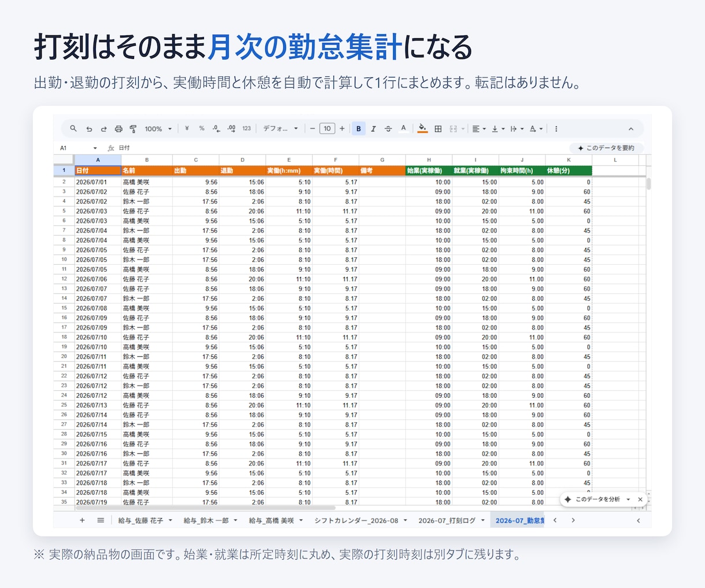Undo the last action
Viewport: 705px width, 588px height.
pos(89,129)
